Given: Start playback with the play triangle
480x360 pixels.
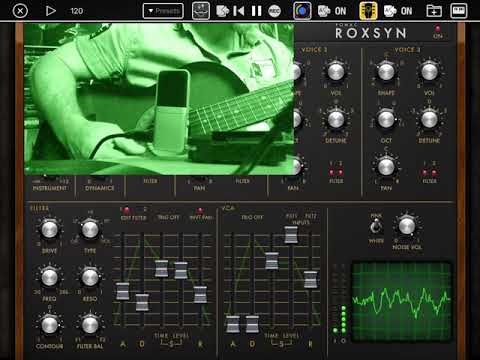Looking at the screenshot, I should click(50, 11).
